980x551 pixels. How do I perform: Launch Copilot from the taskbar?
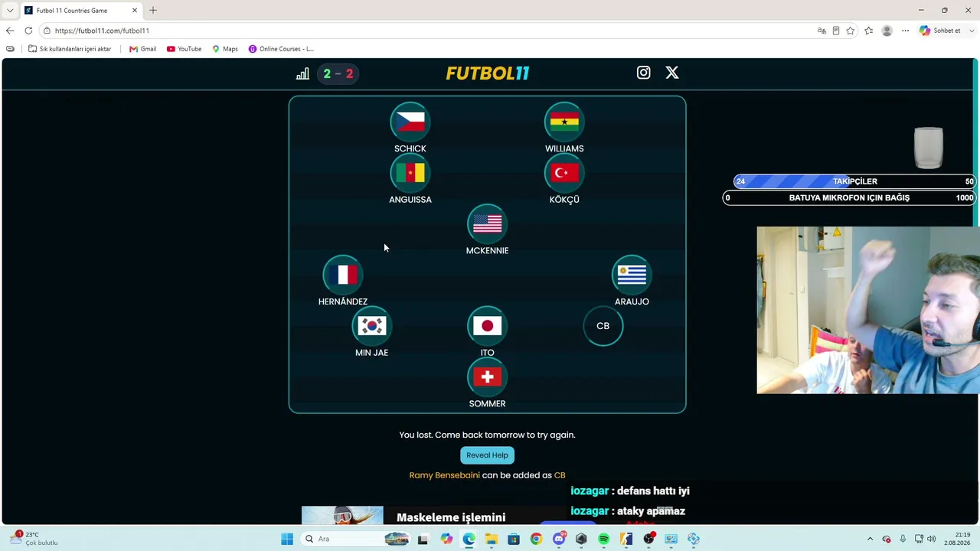(446, 540)
